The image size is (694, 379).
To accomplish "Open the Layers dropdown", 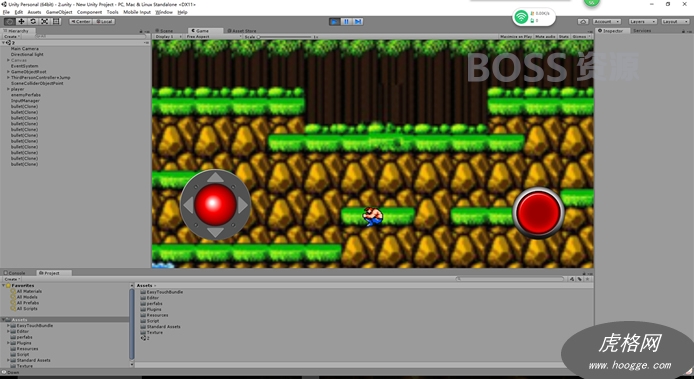I will pyautogui.click(x=642, y=21).
